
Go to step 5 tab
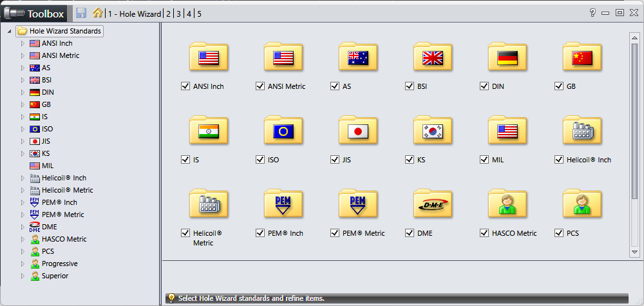tap(199, 14)
